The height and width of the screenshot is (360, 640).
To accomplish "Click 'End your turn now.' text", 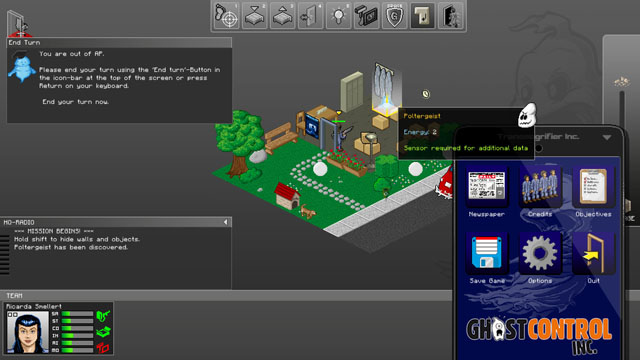I will coord(76,102).
